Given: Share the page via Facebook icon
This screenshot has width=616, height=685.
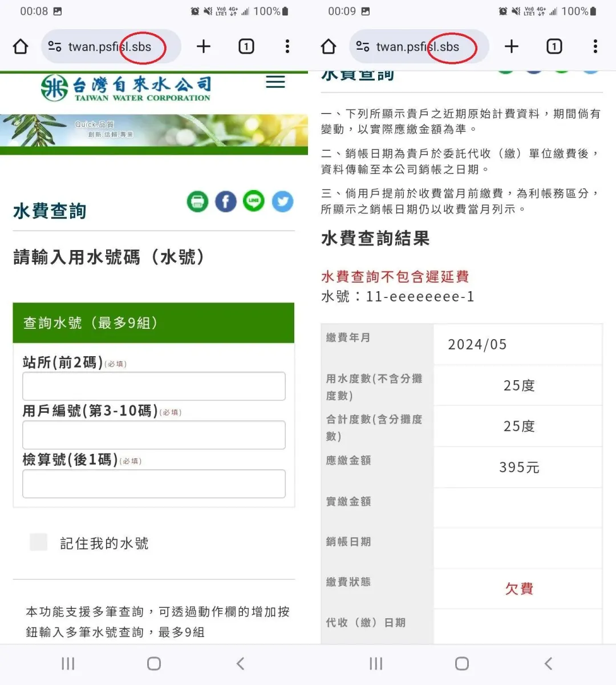Looking at the screenshot, I should 226,201.
